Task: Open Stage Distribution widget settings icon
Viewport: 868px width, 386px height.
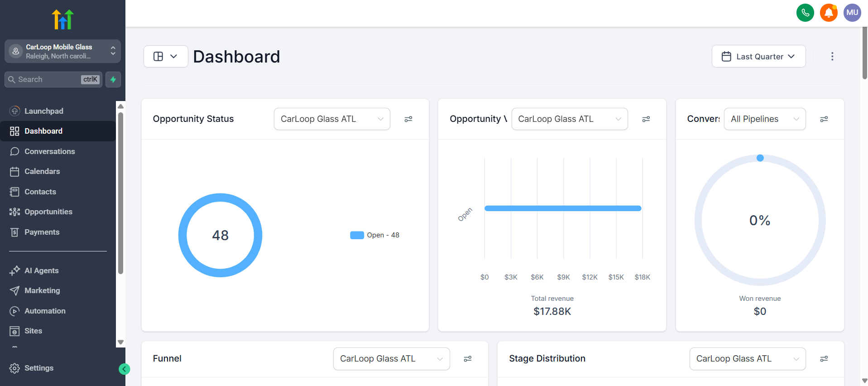Action: click(824, 359)
